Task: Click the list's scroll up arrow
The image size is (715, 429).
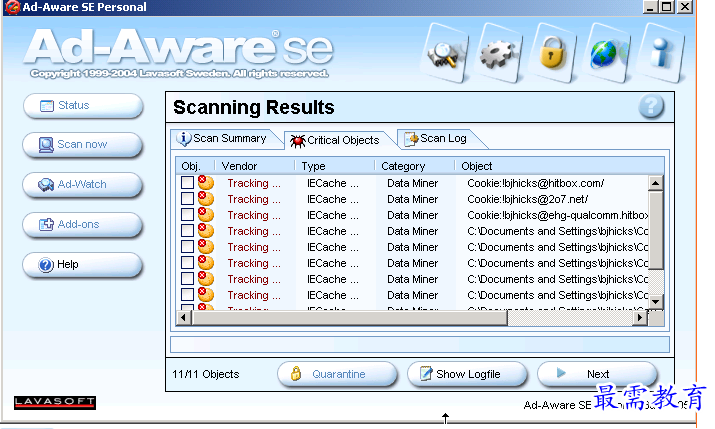Action: tap(656, 183)
